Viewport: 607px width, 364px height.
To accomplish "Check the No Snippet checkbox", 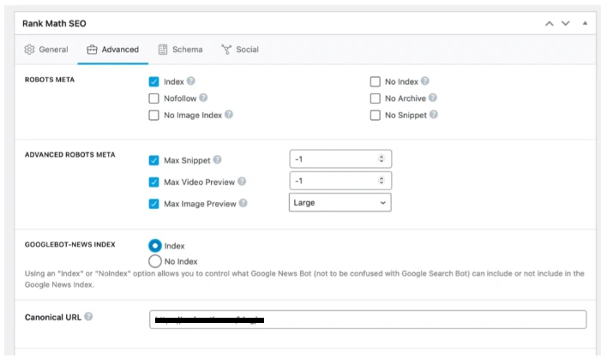I will 376,116.
